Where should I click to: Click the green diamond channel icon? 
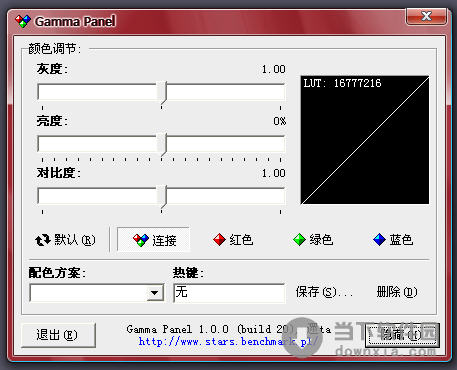point(299,240)
